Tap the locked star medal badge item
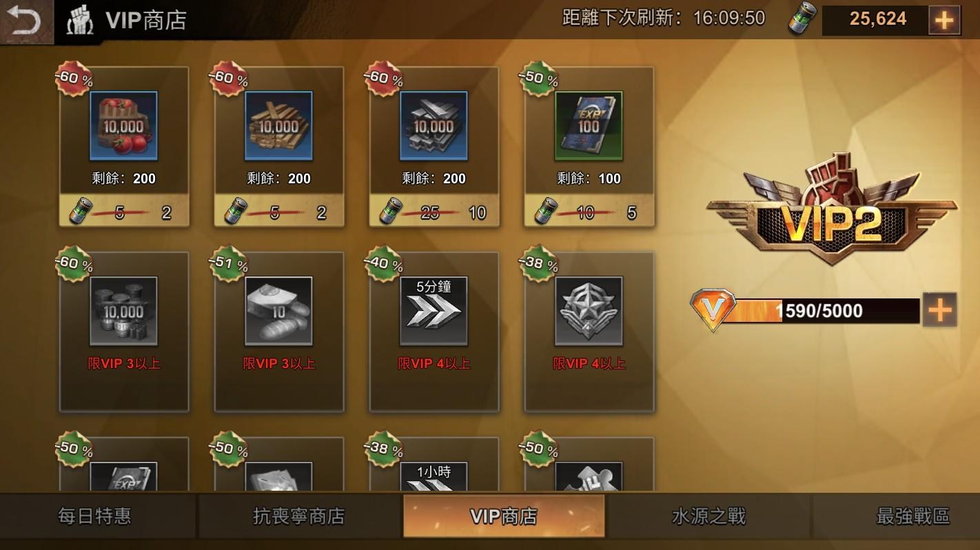This screenshot has height=550, width=980. 589,311
